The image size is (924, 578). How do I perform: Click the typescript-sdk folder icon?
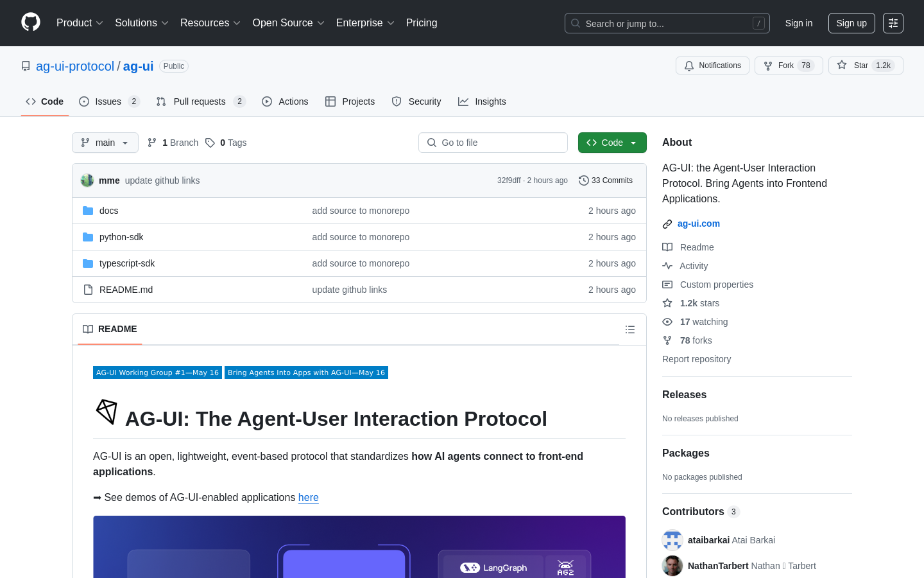point(88,263)
